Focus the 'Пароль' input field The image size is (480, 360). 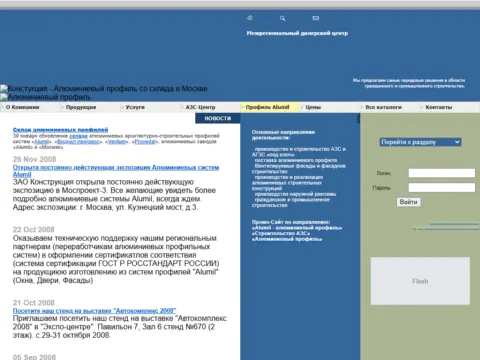[442, 188]
